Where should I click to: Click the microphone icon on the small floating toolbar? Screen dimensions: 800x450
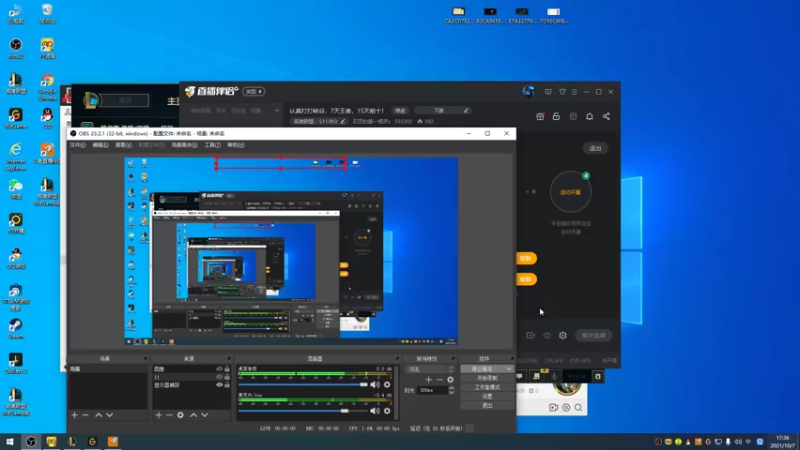[x=554, y=377]
